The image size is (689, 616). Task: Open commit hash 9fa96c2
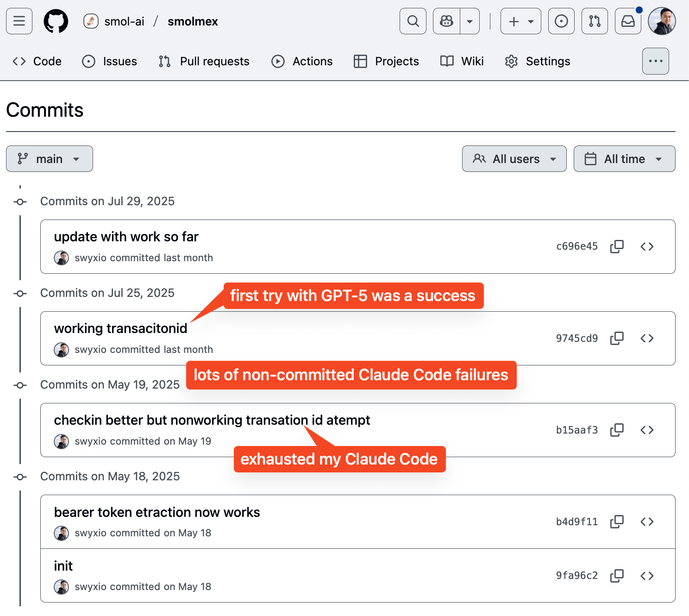pyautogui.click(x=577, y=575)
